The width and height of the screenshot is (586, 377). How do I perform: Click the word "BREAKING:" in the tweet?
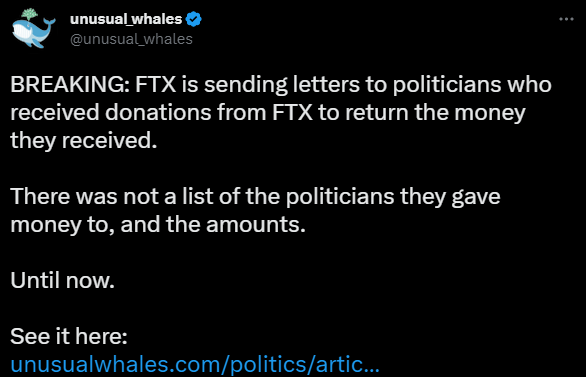[x=70, y=84]
